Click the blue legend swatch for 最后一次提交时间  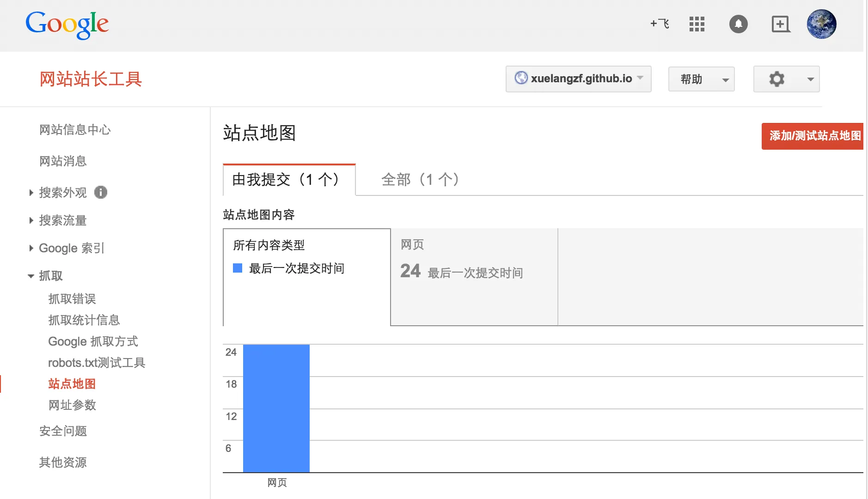[x=238, y=268]
